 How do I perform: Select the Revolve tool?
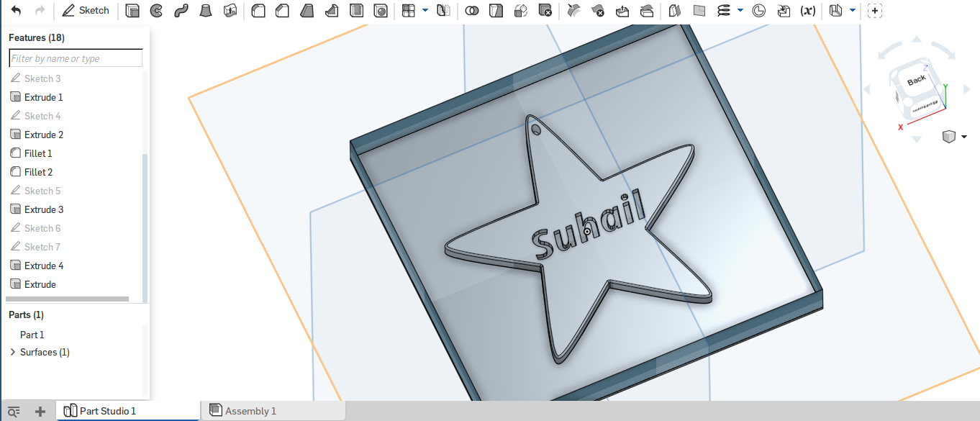pyautogui.click(x=156, y=11)
